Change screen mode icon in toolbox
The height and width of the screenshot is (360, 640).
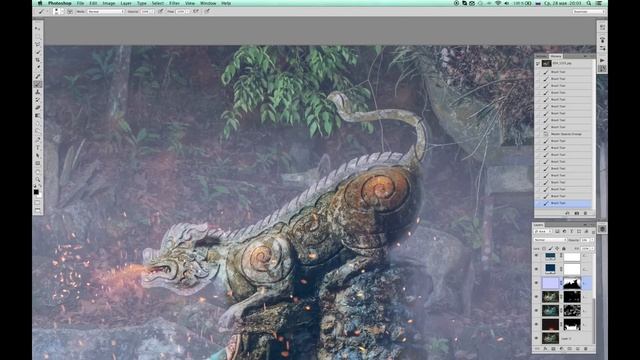38,211
